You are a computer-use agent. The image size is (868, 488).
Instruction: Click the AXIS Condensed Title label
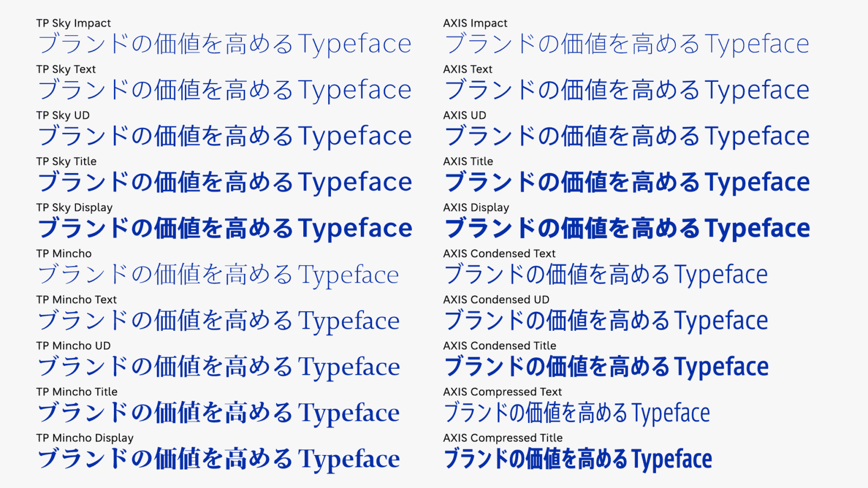(x=500, y=346)
